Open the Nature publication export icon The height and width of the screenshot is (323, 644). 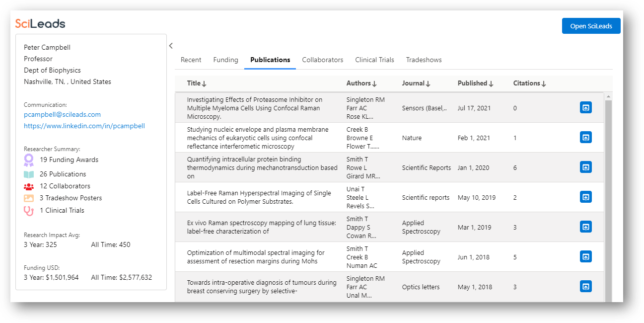click(x=585, y=137)
